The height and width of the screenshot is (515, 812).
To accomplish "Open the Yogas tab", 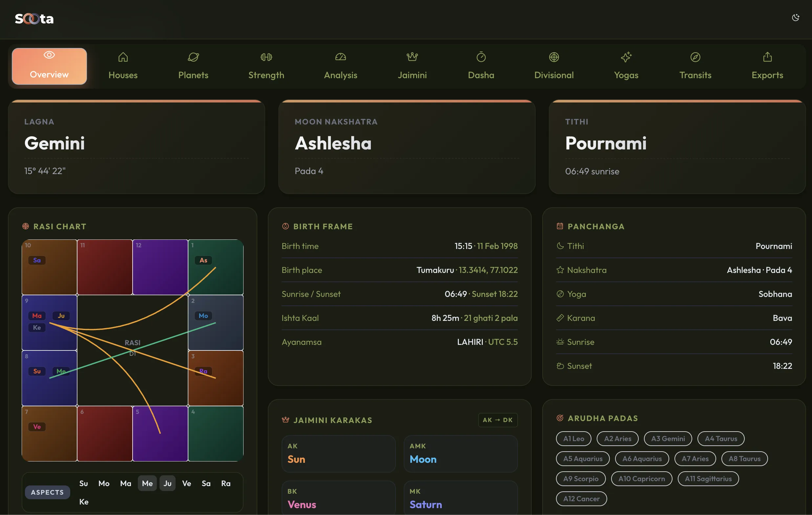I will 626,66.
